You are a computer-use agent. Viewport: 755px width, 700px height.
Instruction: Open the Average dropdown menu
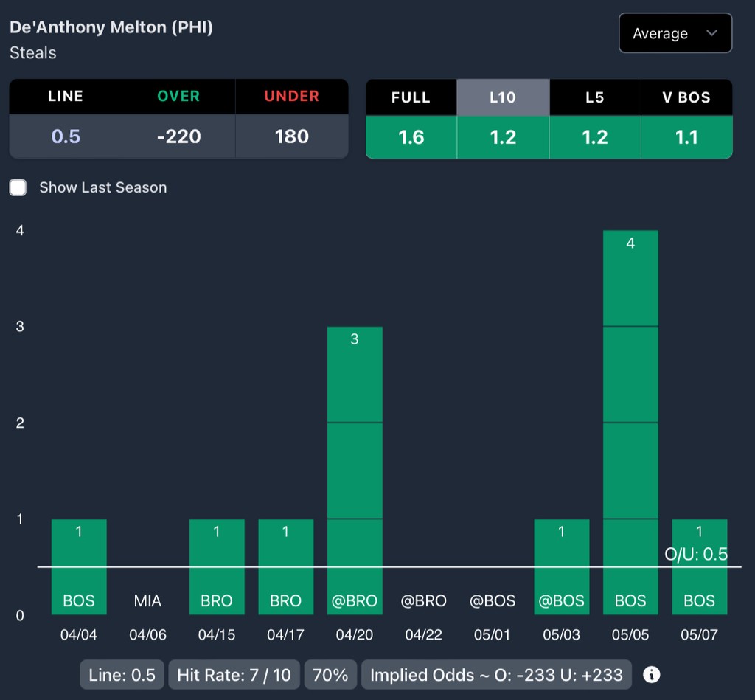(x=675, y=33)
